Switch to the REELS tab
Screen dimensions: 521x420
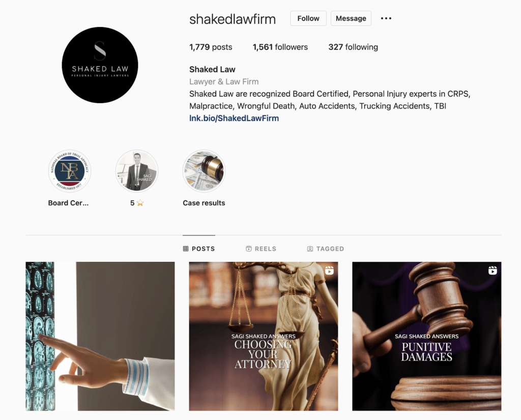(x=261, y=249)
